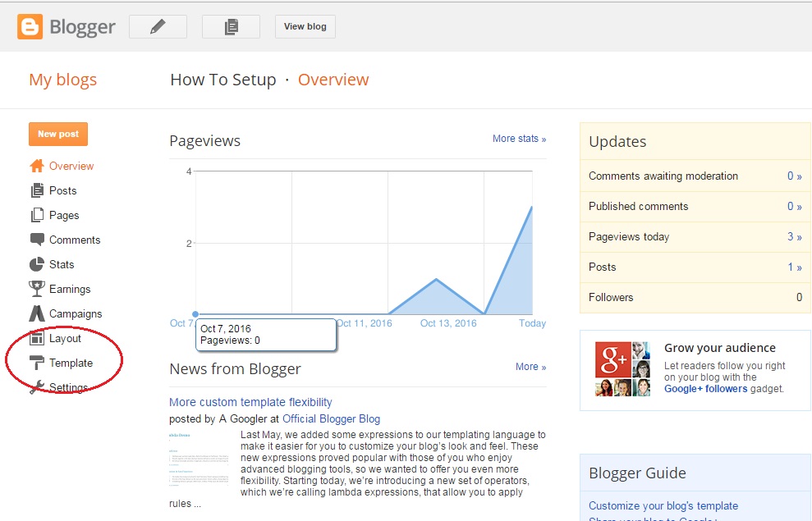Screen dimensions: 812x521
Task: Open the Posts count chevron in Updates
Action: (796, 267)
